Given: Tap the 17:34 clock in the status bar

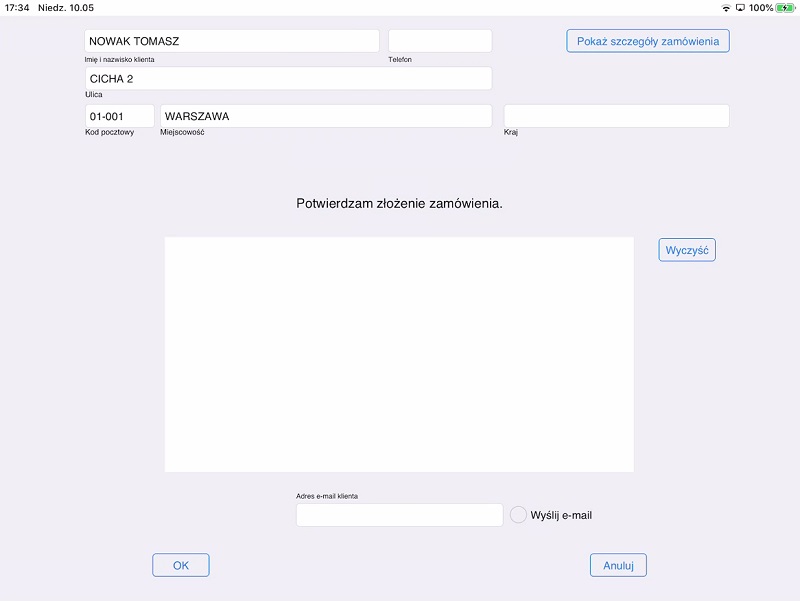Looking at the screenshot, I should (x=17, y=8).
